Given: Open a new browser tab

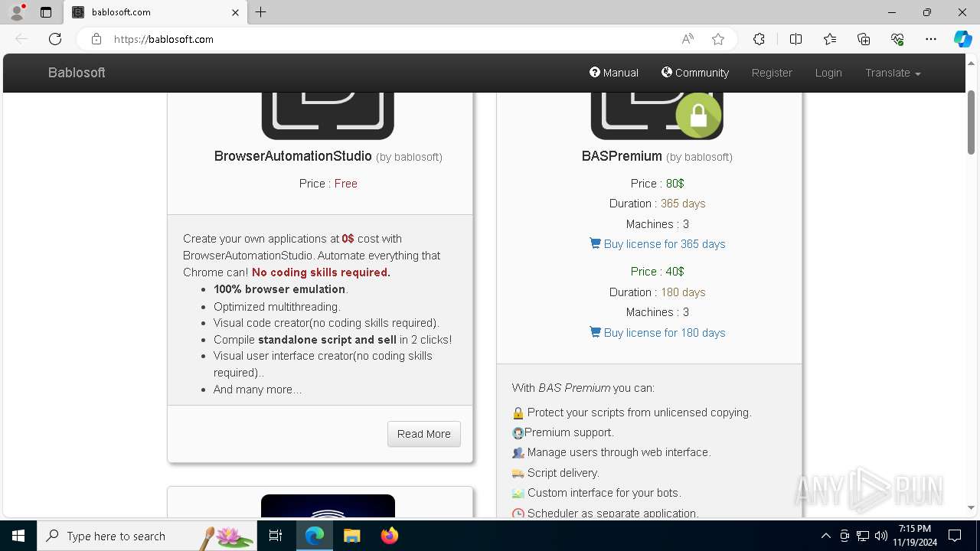Looking at the screenshot, I should click(x=261, y=12).
